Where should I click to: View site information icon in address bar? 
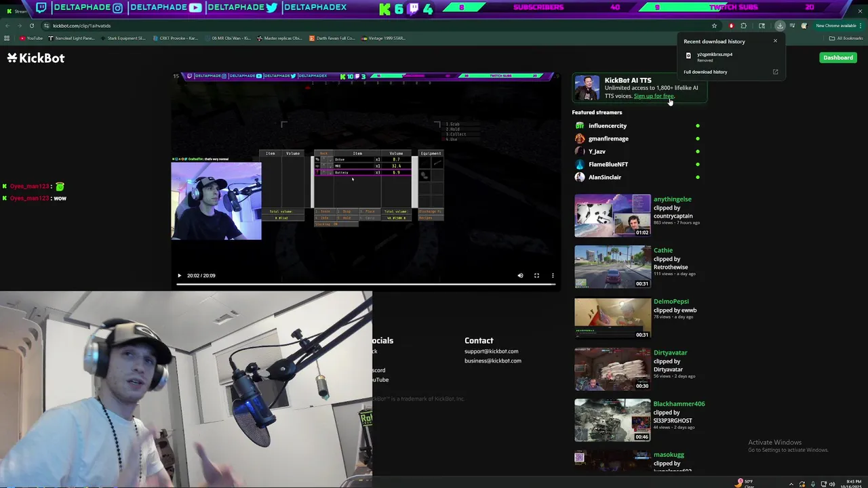[x=46, y=26]
